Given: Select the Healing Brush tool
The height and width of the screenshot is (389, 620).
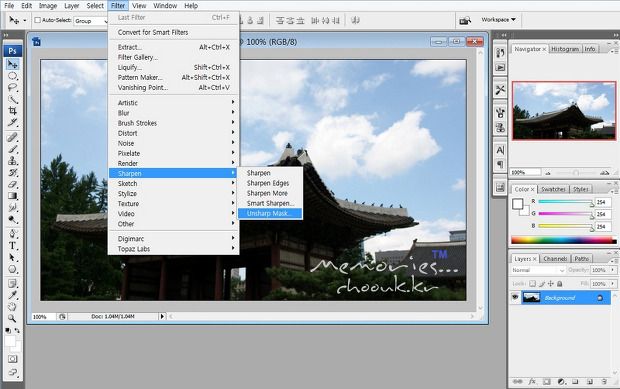Looking at the screenshot, I should pos(13,137).
